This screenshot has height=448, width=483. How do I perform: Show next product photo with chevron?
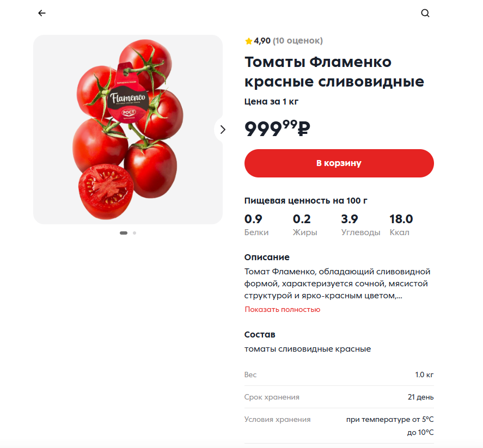point(222,130)
